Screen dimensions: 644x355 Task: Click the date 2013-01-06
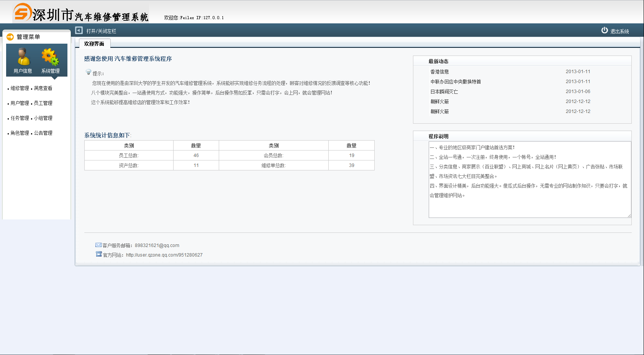coord(578,92)
